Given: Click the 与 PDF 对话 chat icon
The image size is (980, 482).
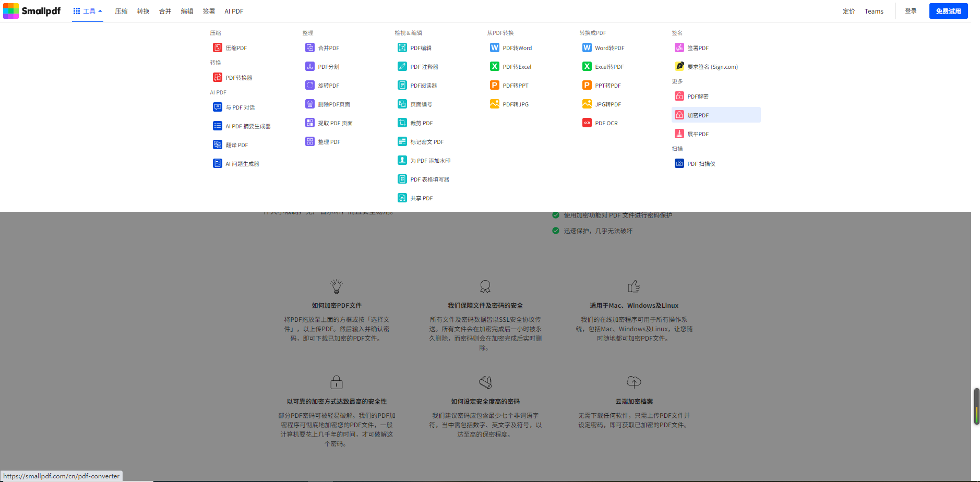Looking at the screenshot, I should (217, 107).
